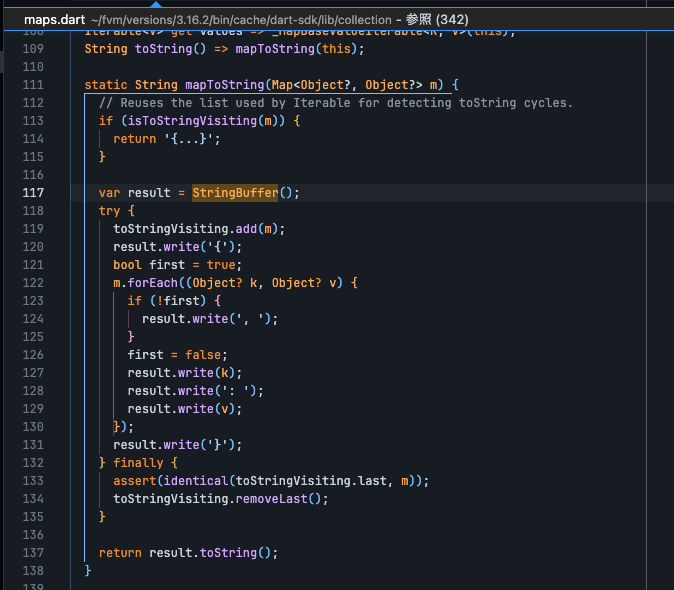The image size is (674, 590).
Task: Click result.write('{') on line 120
Action: tap(178, 247)
